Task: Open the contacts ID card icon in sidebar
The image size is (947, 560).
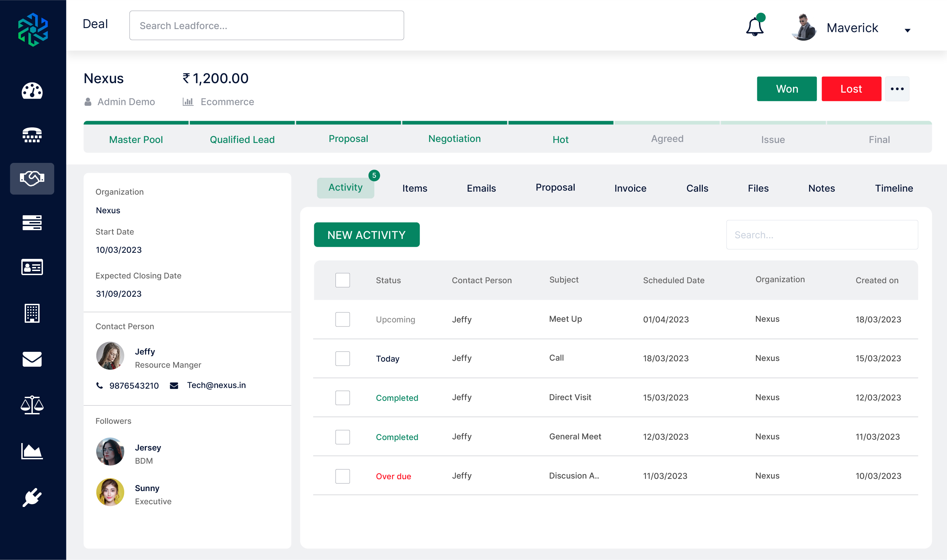Action: pyautogui.click(x=32, y=267)
